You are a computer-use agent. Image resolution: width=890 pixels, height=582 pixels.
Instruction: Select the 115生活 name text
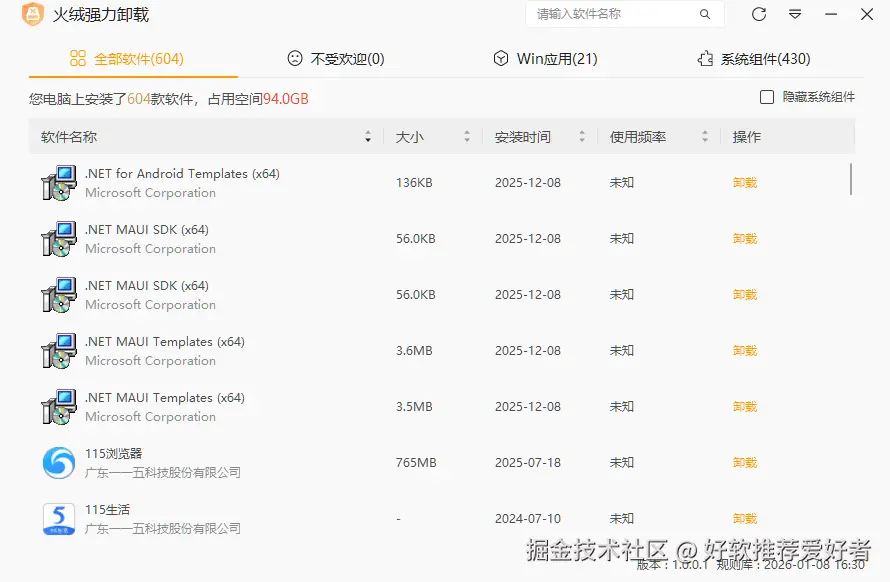click(x=107, y=510)
